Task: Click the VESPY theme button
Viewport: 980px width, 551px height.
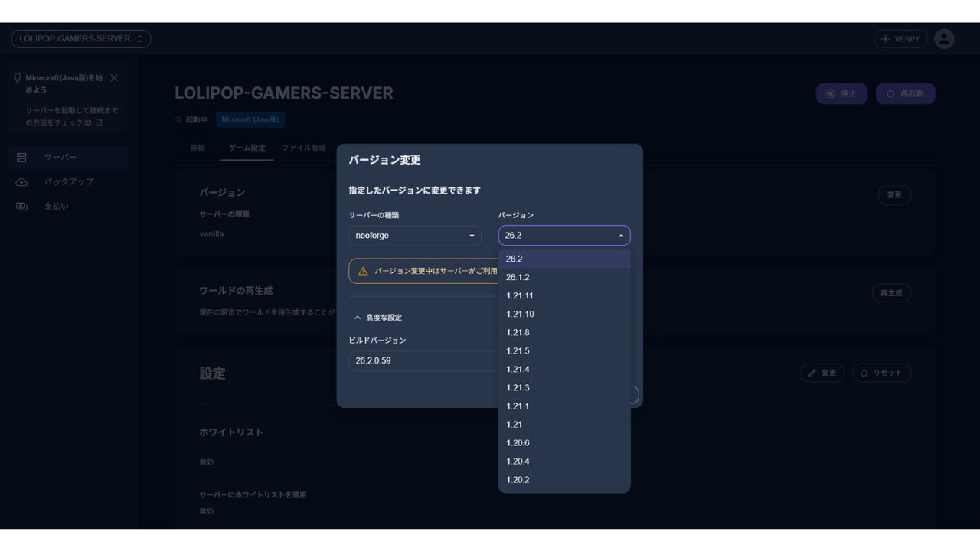Action: point(900,39)
